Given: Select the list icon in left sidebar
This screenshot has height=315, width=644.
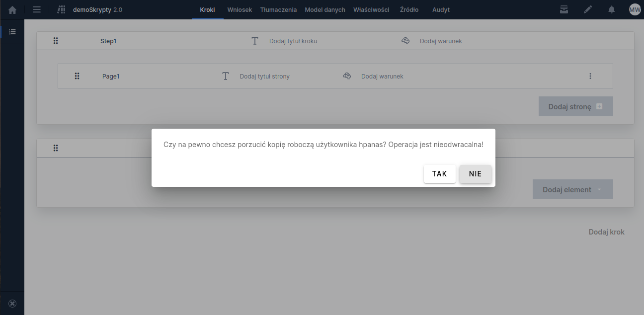Looking at the screenshot, I should [12, 32].
